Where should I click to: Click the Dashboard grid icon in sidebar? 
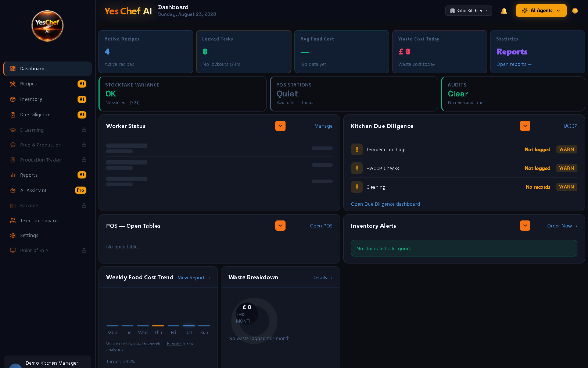[13, 68]
